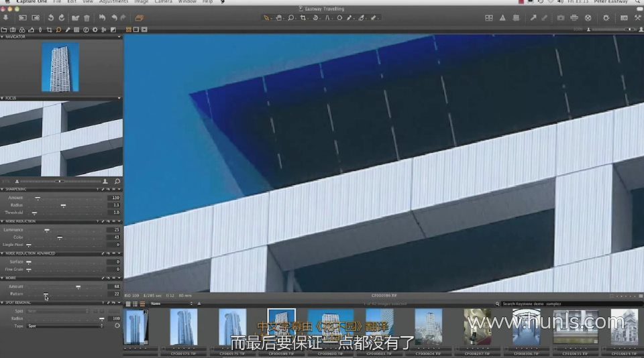This screenshot has height=358, width=644.
Task: Click the Print icon in toolbar
Action: pos(574,17)
